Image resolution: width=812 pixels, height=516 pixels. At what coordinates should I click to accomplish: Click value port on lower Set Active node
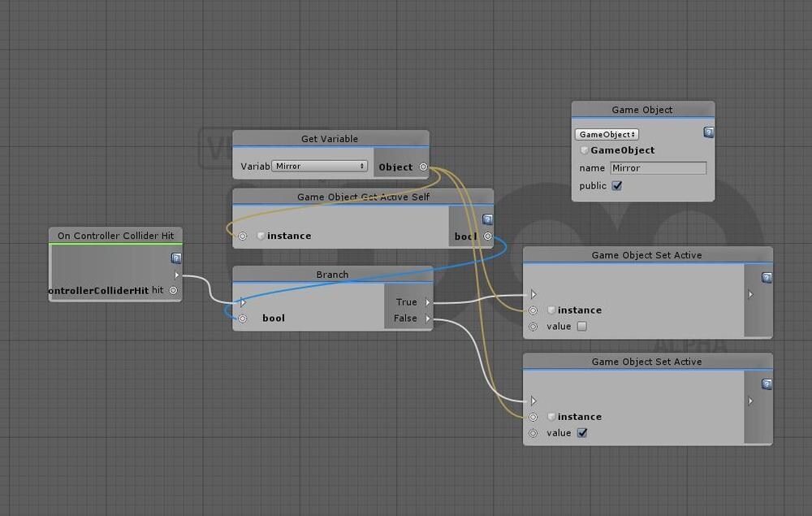pyautogui.click(x=533, y=433)
